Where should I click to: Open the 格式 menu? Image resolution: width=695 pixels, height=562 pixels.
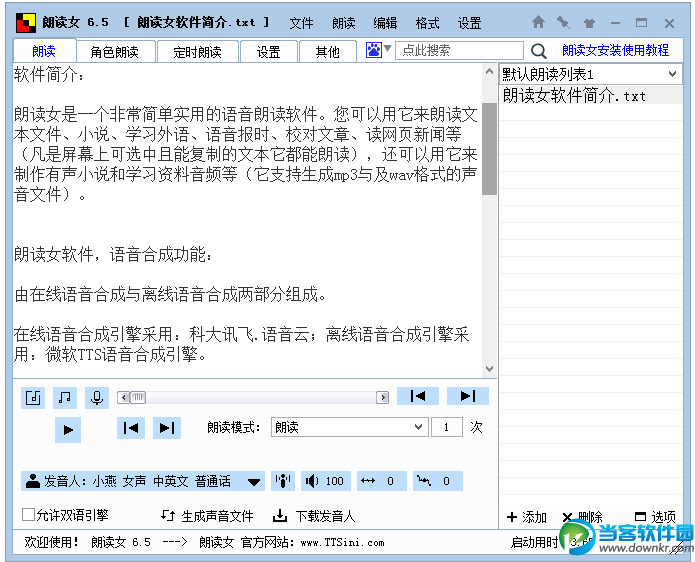click(x=427, y=23)
